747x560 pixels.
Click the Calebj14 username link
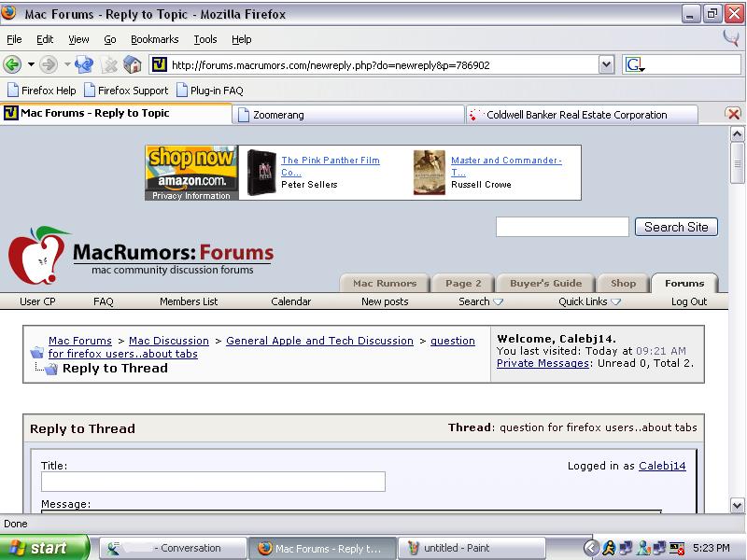(x=662, y=466)
